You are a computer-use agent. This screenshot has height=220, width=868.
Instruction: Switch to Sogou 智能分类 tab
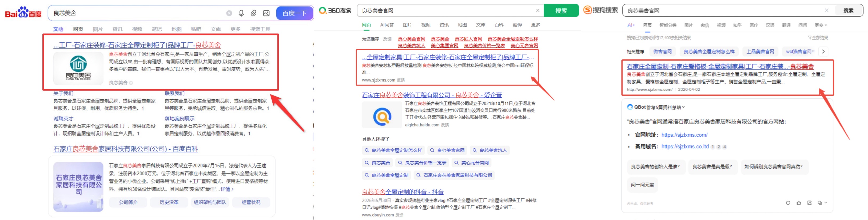[x=668, y=25]
